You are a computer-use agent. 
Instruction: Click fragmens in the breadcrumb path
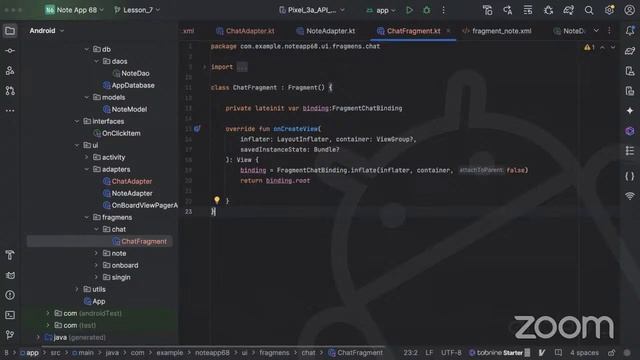click(x=274, y=353)
